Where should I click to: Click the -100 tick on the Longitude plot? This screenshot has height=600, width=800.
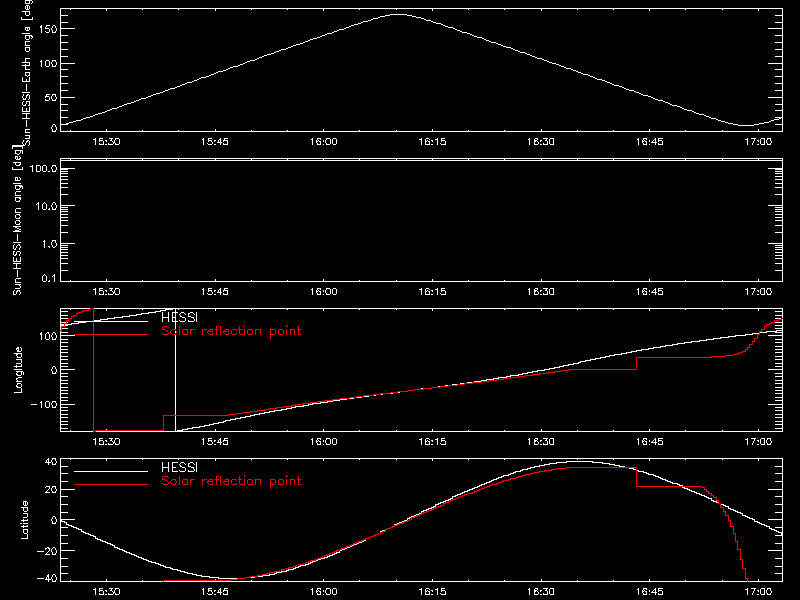43,404
